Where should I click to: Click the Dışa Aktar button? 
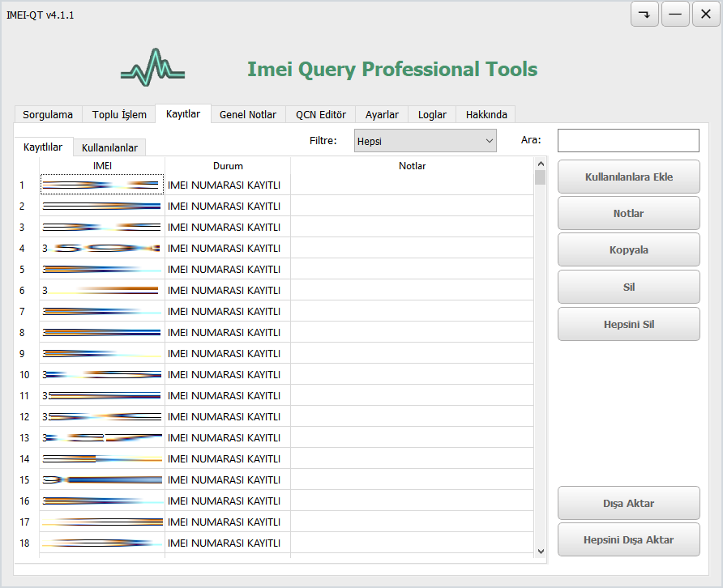pyautogui.click(x=628, y=504)
